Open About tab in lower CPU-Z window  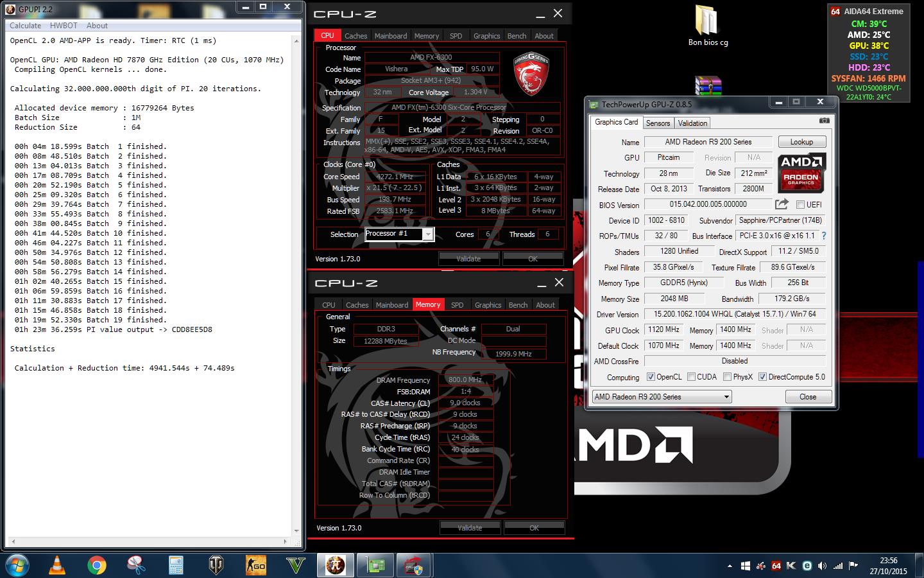click(545, 305)
